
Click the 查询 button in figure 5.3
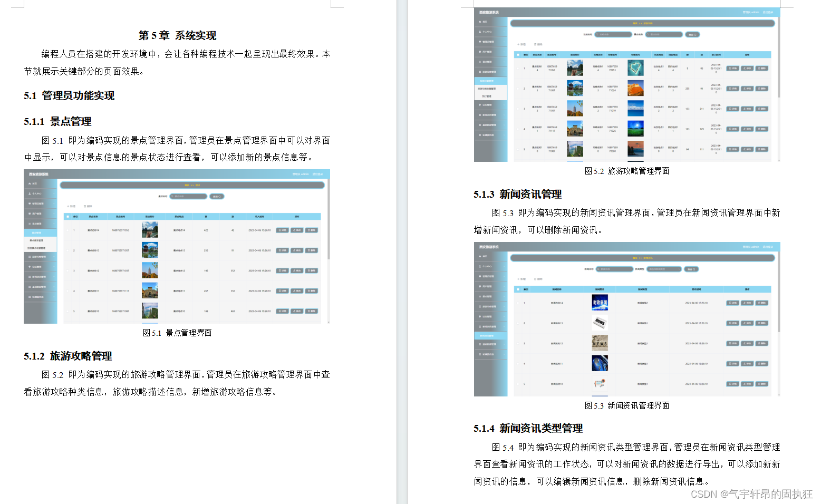pyautogui.click(x=691, y=269)
